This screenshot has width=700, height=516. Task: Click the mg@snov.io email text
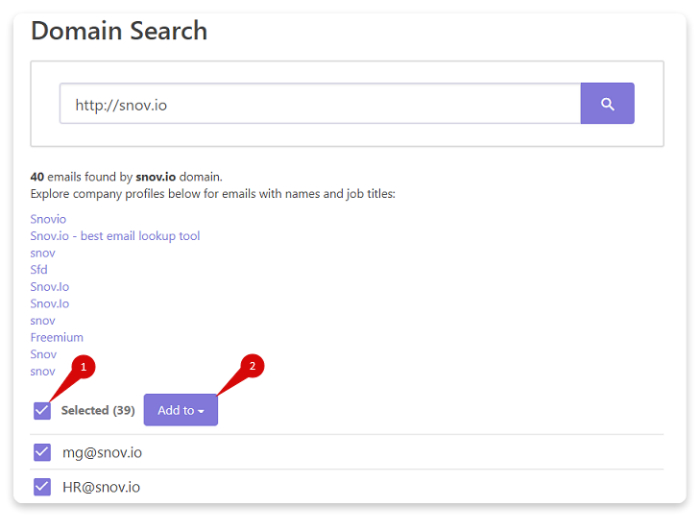click(x=102, y=453)
